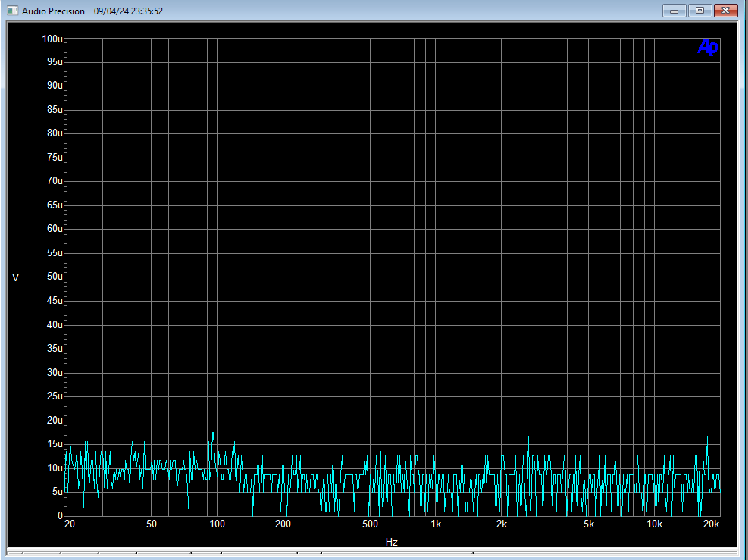748x560 pixels.
Task: Click the 09/04/24 23:35:52 timestamp
Action: tap(128, 11)
